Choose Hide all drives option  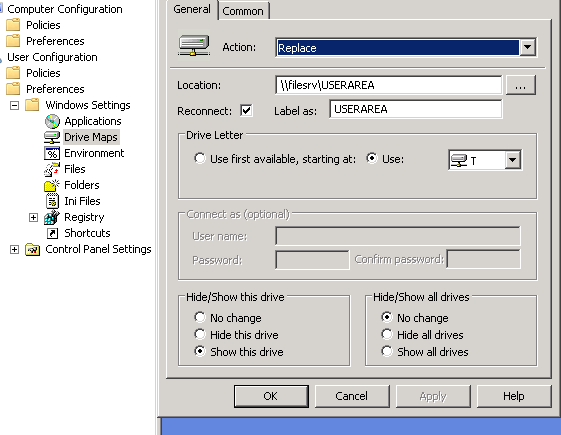pos(386,334)
